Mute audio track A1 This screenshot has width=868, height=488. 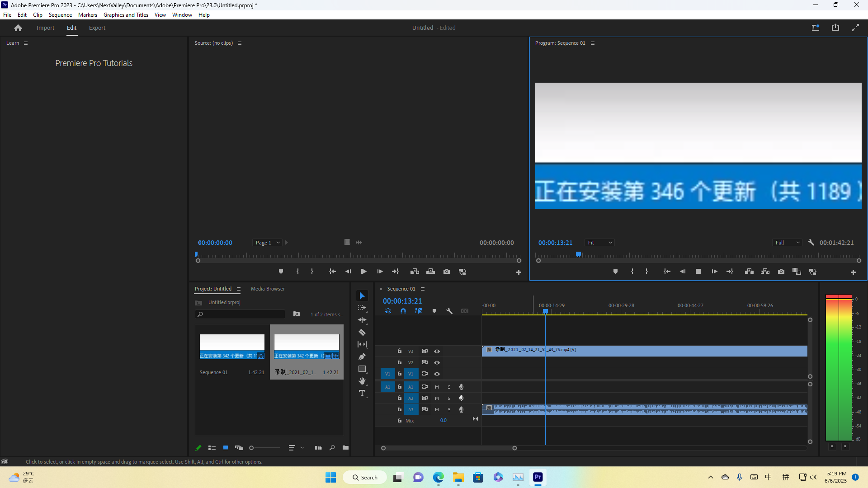click(437, 387)
